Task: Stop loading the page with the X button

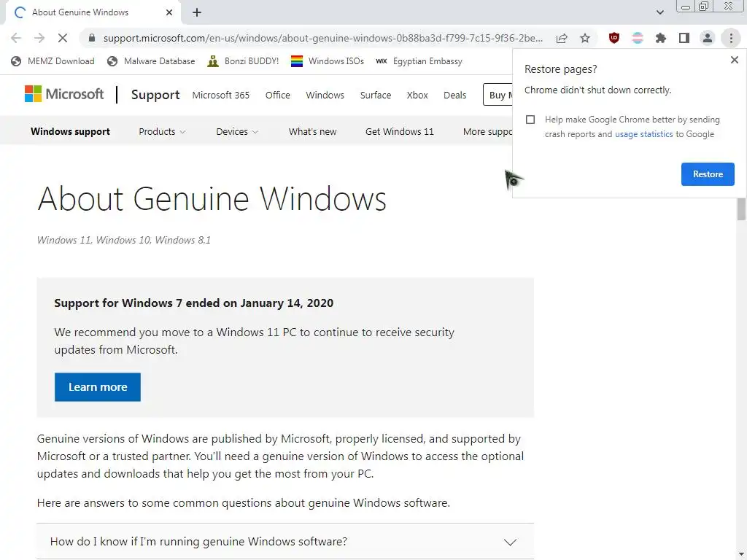Action: click(63, 38)
